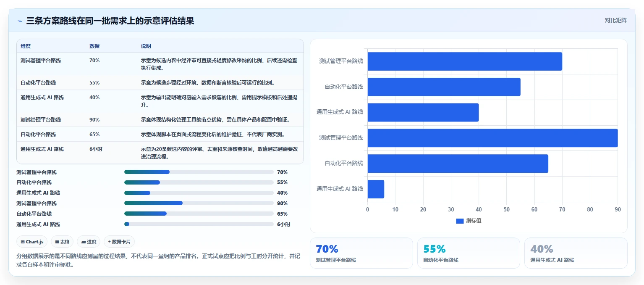Click the description starting 示意为20条候选内容
The height and width of the screenshot is (285, 644).
(220, 153)
